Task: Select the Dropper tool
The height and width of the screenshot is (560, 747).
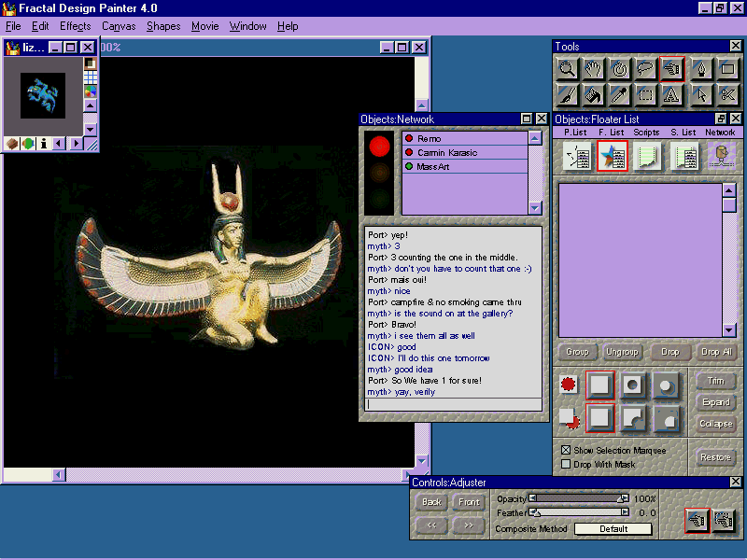Action: pos(619,95)
